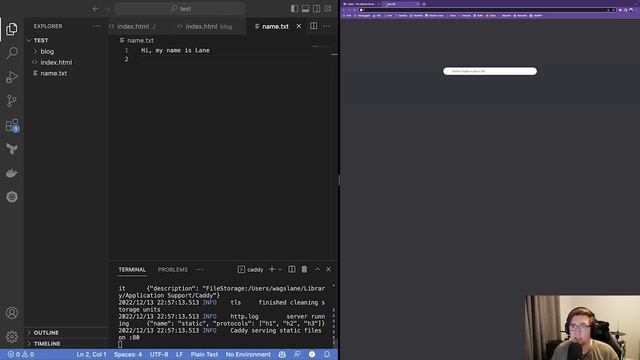Change encoding via UTF-8
This screenshot has width=640, height=360.
[x=159, y=354]
